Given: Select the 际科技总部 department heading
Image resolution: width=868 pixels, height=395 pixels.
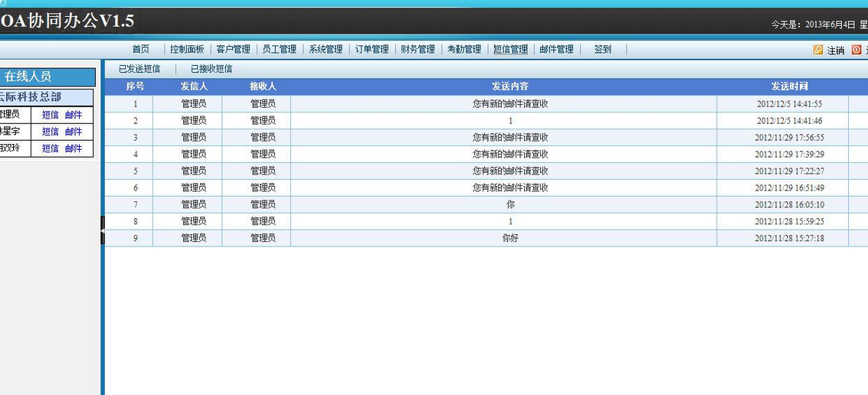Looking at the screenshot, I should pos(47,97).
